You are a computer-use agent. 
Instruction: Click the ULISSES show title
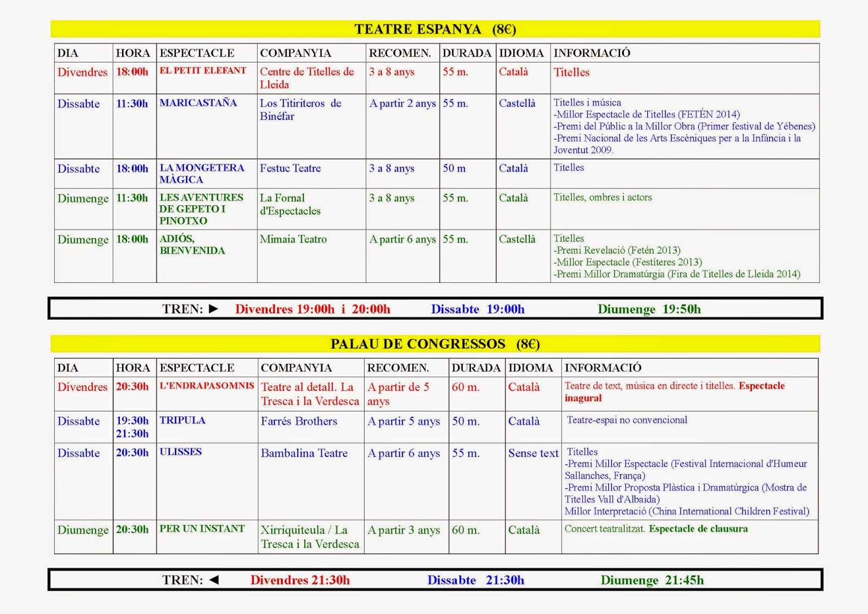click(x=181, y=452)
